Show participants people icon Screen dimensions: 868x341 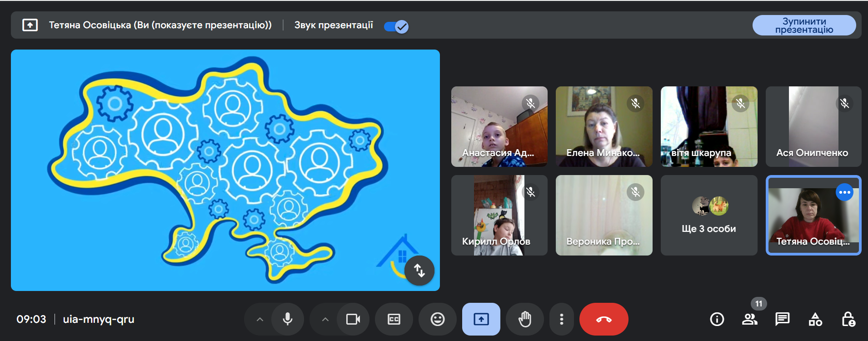(750, 319)
